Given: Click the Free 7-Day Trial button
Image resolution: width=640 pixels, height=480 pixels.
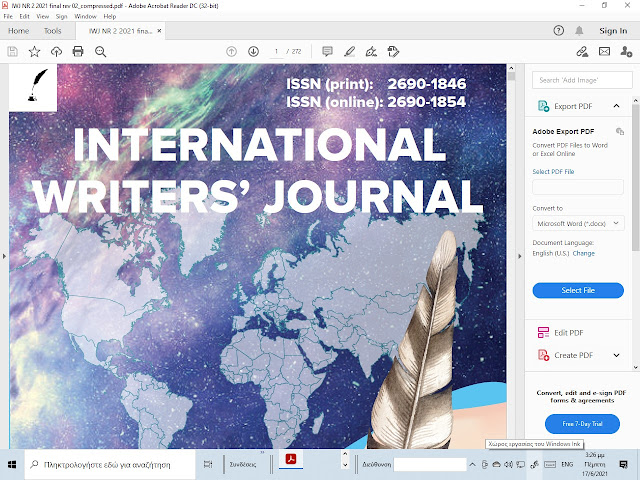Looking at the screenshot, I should 582,424.
